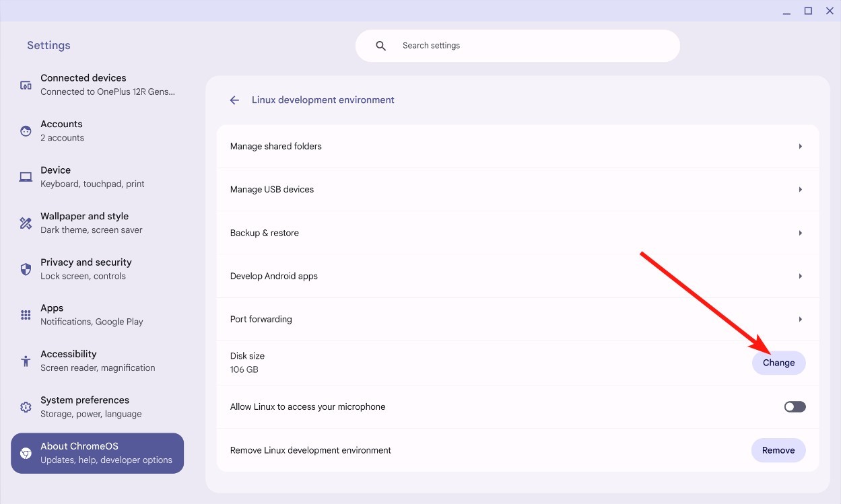
Task: Click Linux development environment heading
Action: [323, 100]
